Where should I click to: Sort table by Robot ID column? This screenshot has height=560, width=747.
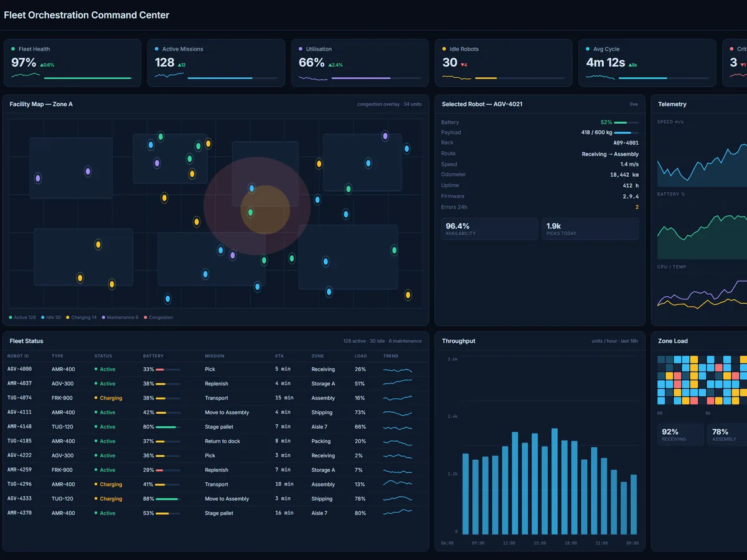18,356
